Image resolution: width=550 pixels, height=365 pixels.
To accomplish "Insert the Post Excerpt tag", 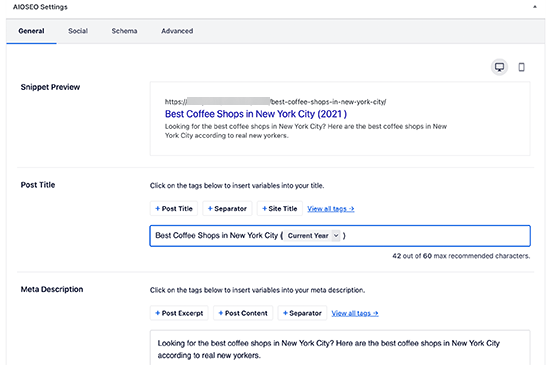I will 179,313.
